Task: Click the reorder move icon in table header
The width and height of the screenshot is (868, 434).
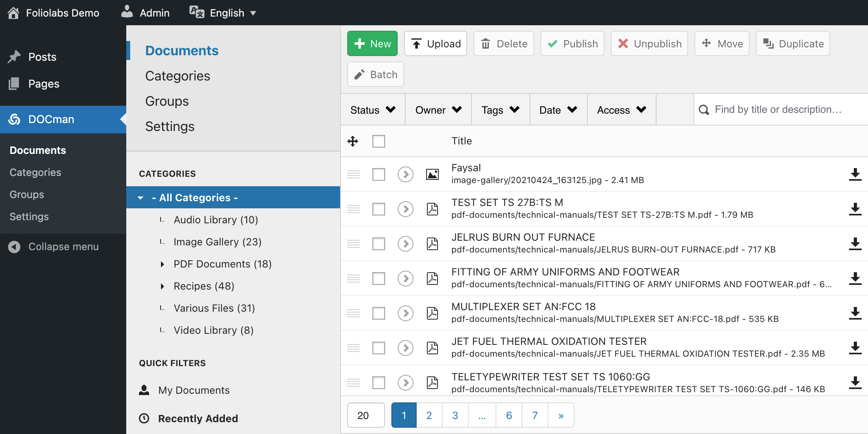Action: [x=353, y=141]
